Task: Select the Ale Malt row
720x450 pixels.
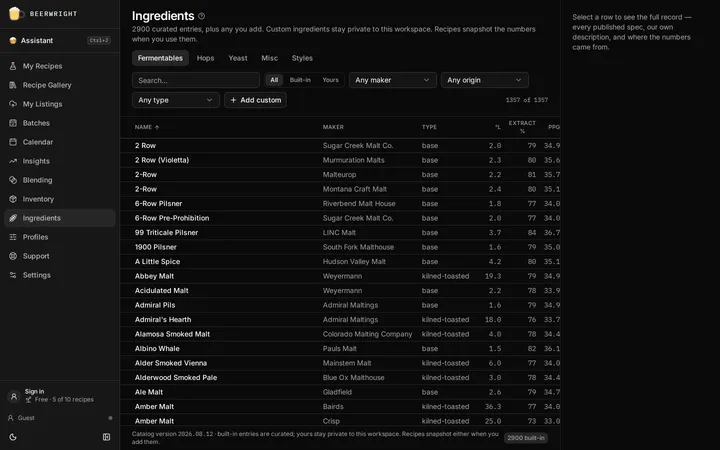Action: tap(340, 392)
